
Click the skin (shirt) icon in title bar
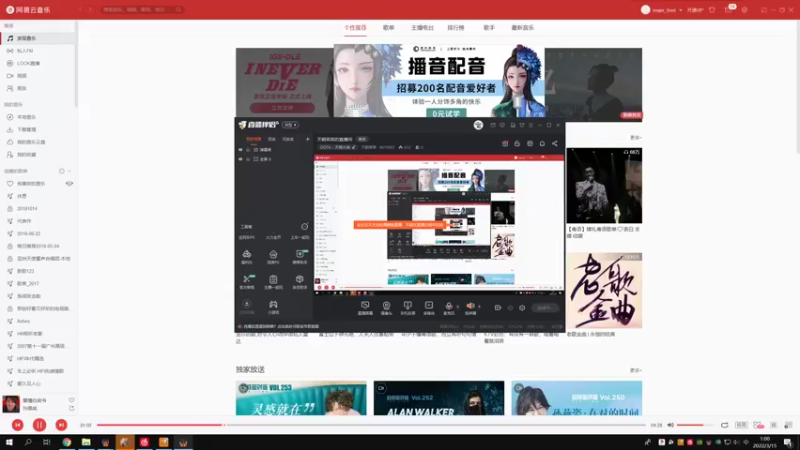[712, 10]
